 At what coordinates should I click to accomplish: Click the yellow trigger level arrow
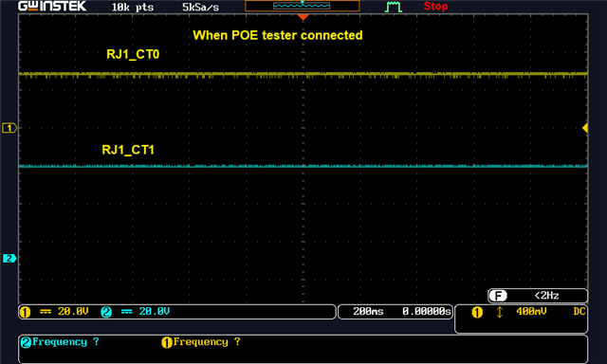tap(585, 128)
